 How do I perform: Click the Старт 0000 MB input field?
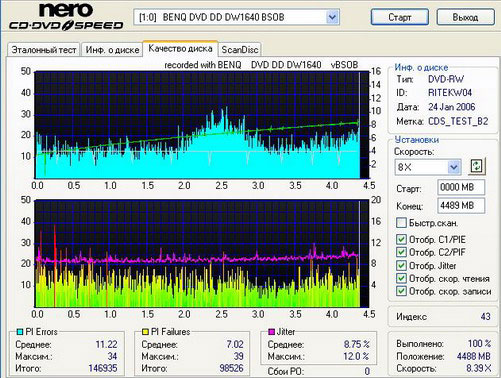(x=461, y=187)
